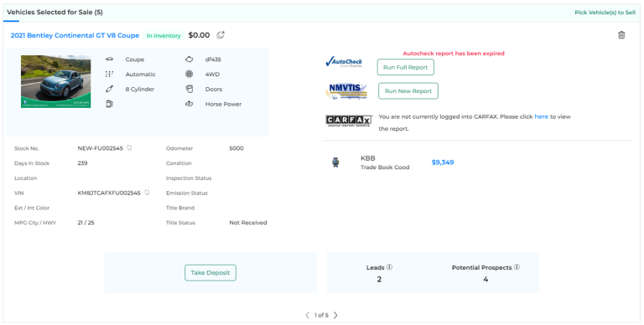Open 2021 Bentley Continental GT V8 Coupe link
This screenshot has width=644, height=325.
pos(75,35)
